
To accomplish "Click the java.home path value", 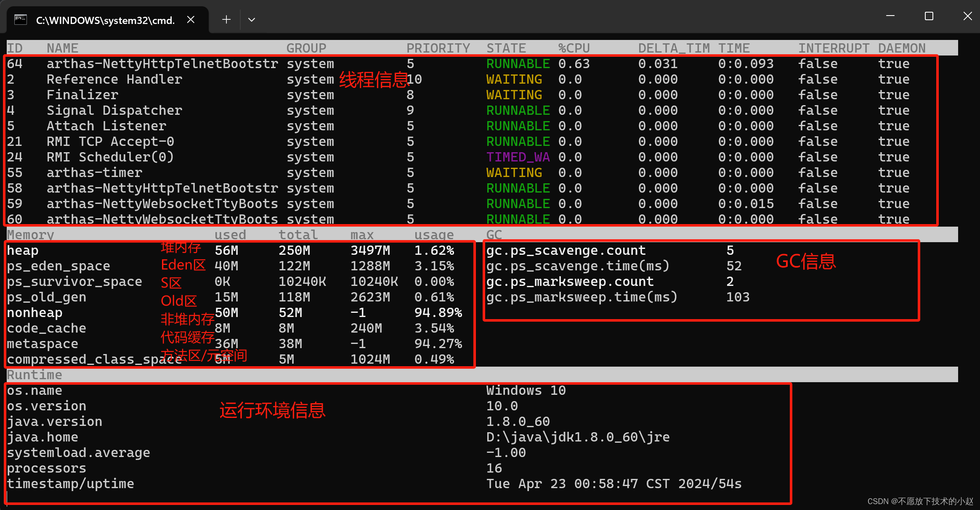I will [577, 437].
